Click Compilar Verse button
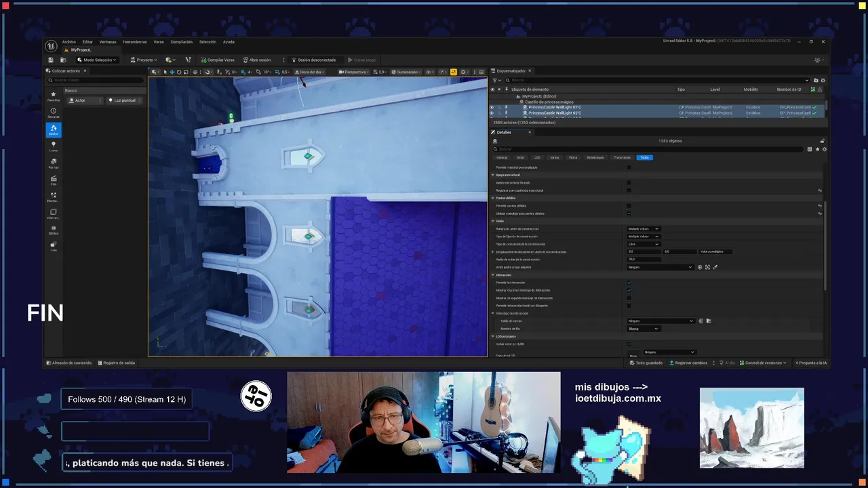 218,60
